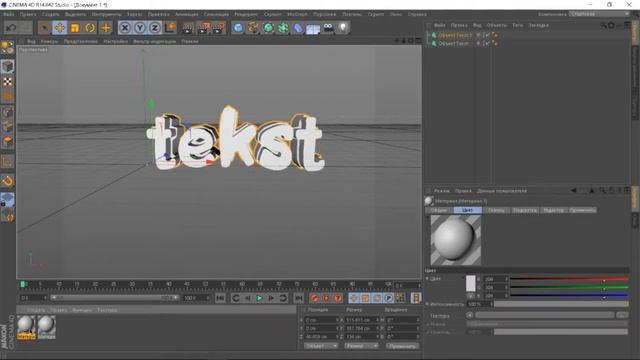Open the Object Manager Tags menu
This screenshot has width=640, height=360.
point(518,25)
